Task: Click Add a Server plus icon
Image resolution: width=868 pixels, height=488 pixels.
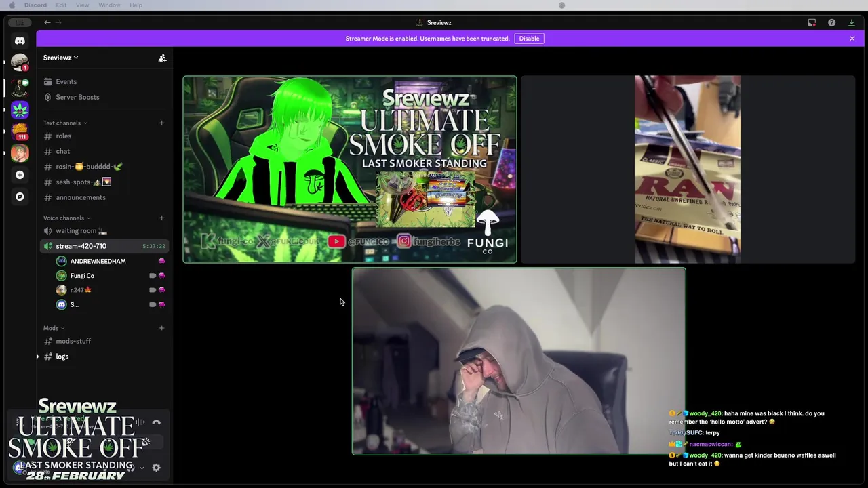Action: tap(20, 175)
